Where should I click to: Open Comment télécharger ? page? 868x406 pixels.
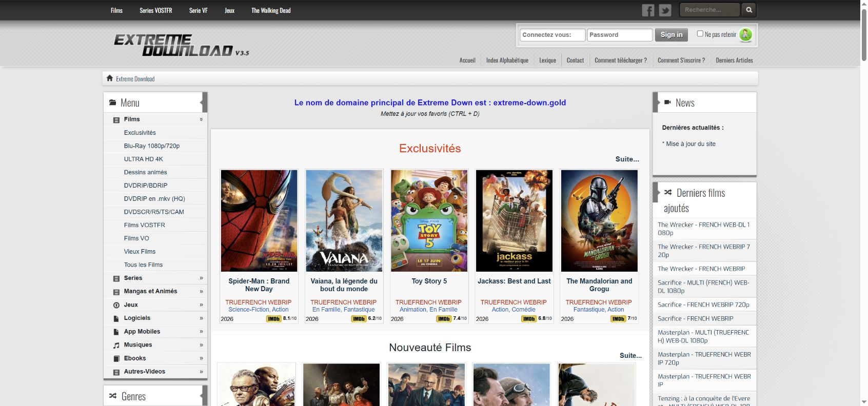[x=621, y=60]
